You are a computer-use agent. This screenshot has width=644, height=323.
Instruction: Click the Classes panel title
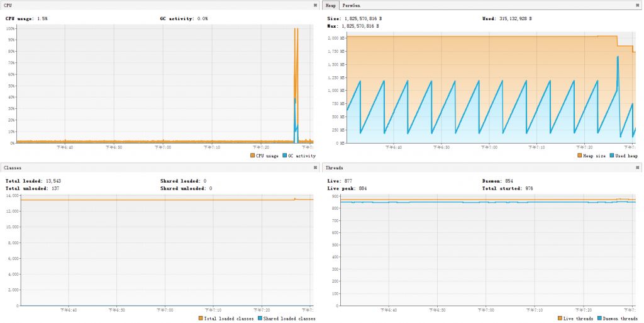click(13, 168)
